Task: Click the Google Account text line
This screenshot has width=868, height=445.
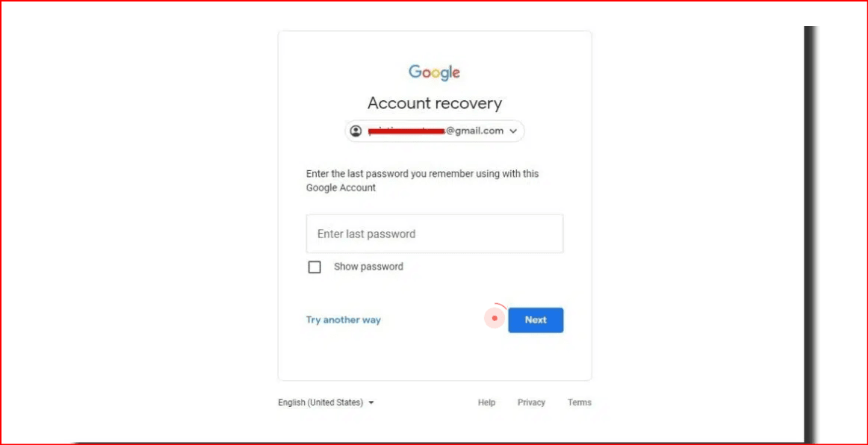Action: pyautogui.click(x=341, y=187)
